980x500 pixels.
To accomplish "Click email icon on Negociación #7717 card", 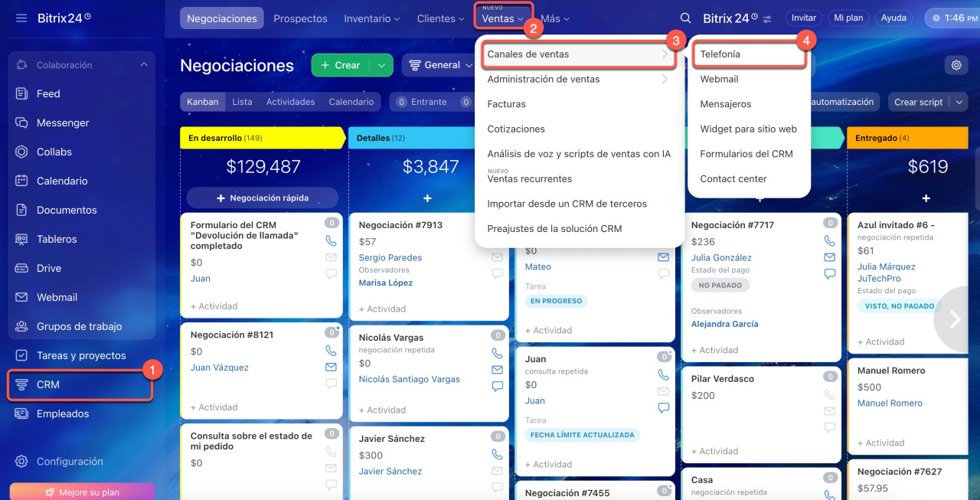I will 830,257.
